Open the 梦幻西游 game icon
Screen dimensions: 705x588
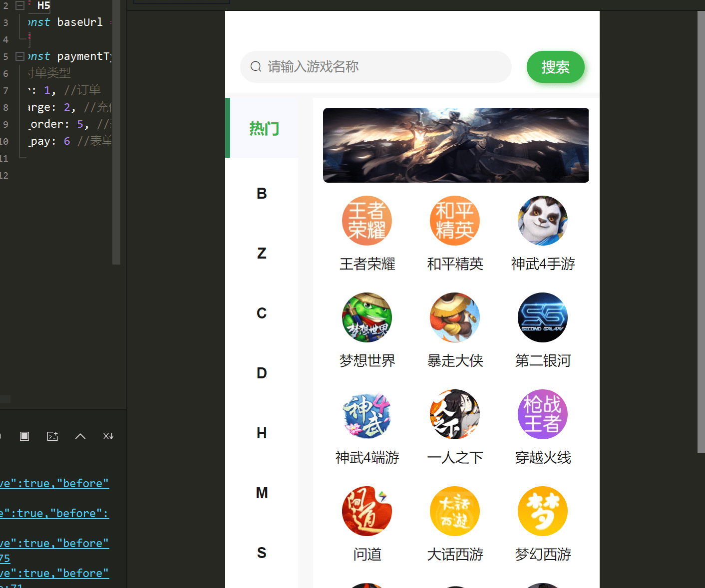(543, 511)
